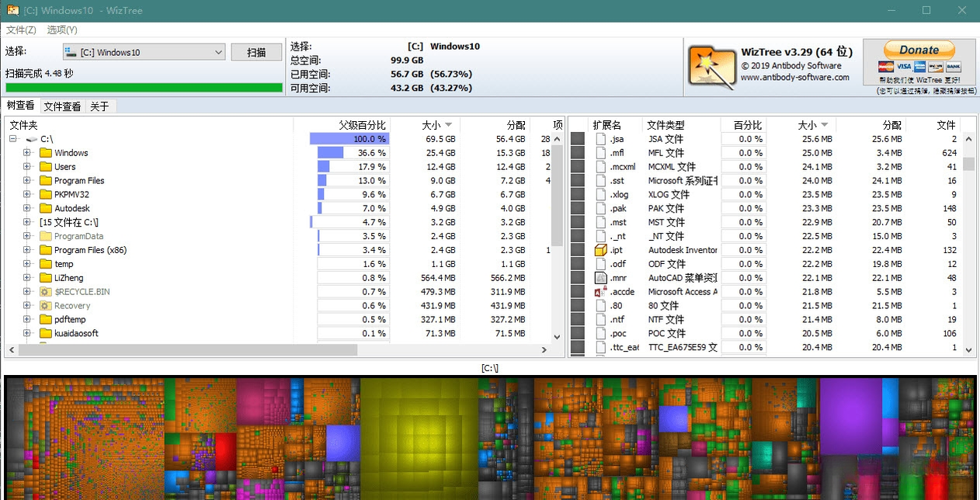This screenshot has width=980, height=500.
Task: Select the ProgramData folder icon
Action: [x=46, y=236]
